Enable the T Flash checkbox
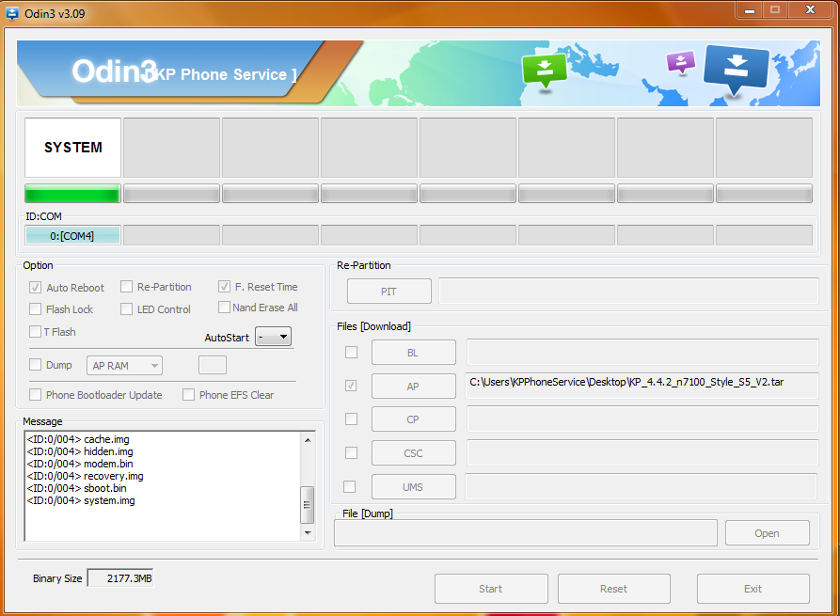Viewport: 840px width, 616px height. click(36, 332)
